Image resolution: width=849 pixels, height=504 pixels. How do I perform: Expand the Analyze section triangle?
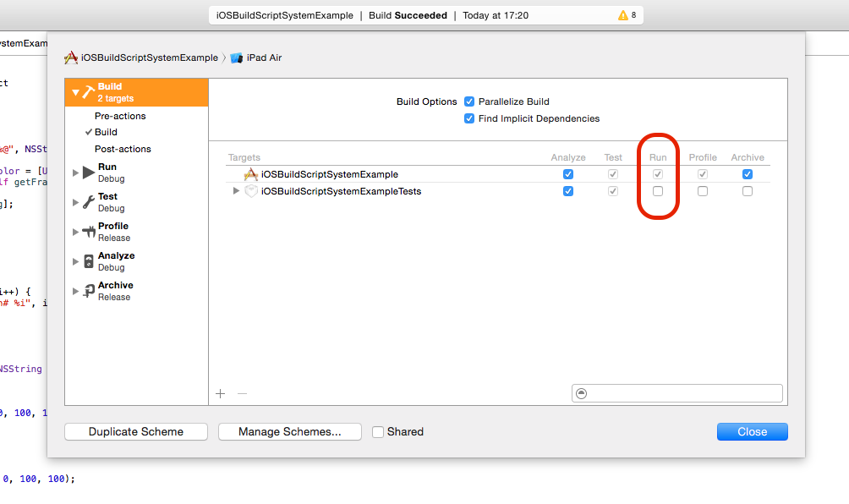pyautogui.click(x=76, y=261)
